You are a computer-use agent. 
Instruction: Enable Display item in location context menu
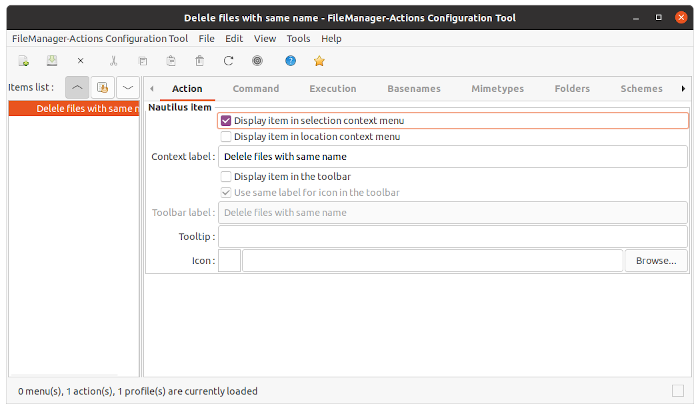pyautogui.click(x=226, y=137)
